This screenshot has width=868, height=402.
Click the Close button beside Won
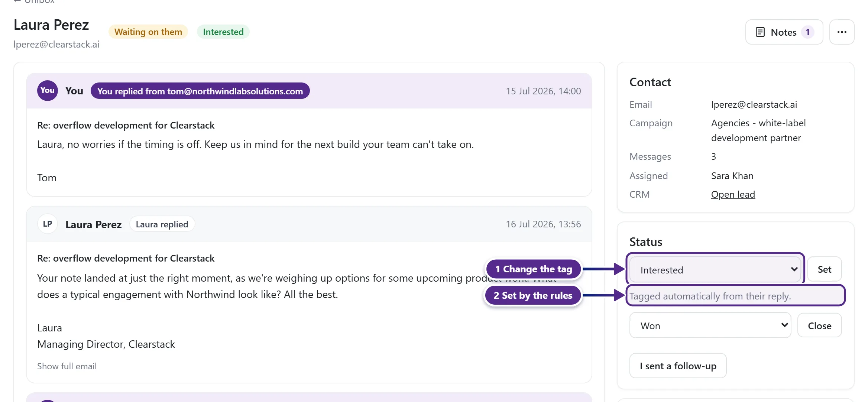[x=819, y=325]
